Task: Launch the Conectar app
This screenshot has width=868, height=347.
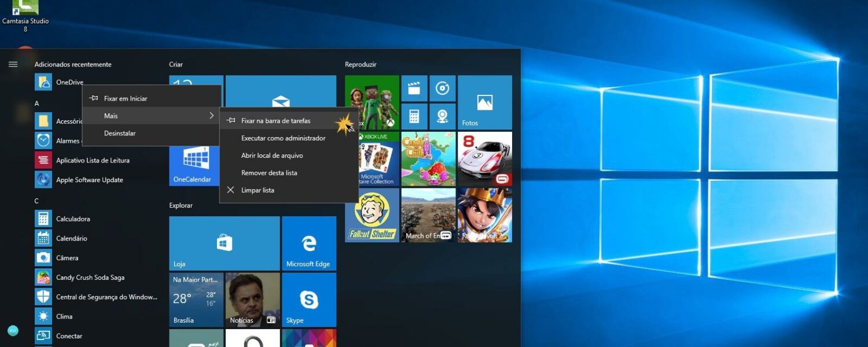Action: pos(58,336)
